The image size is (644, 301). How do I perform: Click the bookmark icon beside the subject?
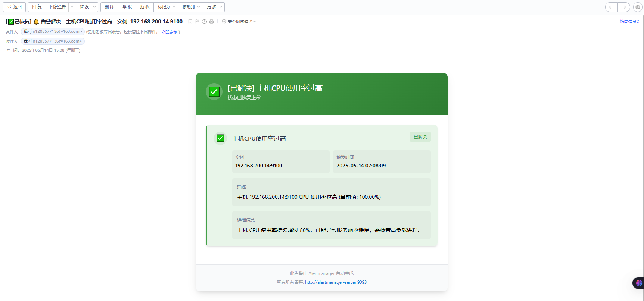(x=190, y=22)
